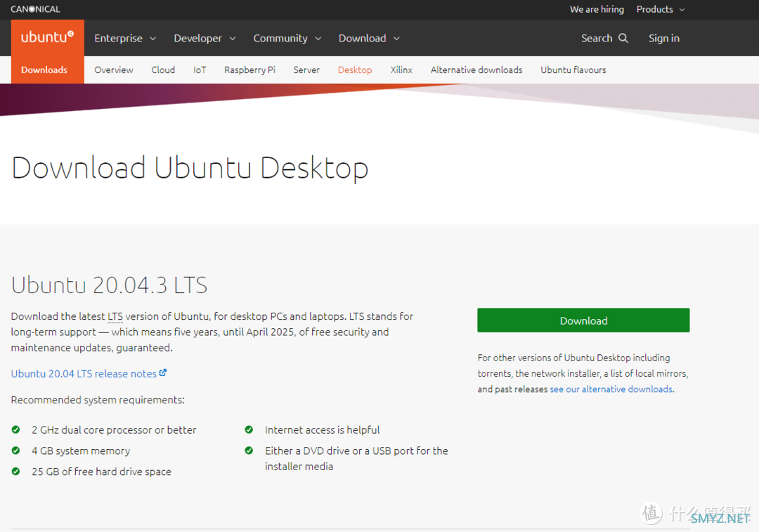Click green check beside 25 GB hard drive space
759x532 pixels.
tap(16, 471)
